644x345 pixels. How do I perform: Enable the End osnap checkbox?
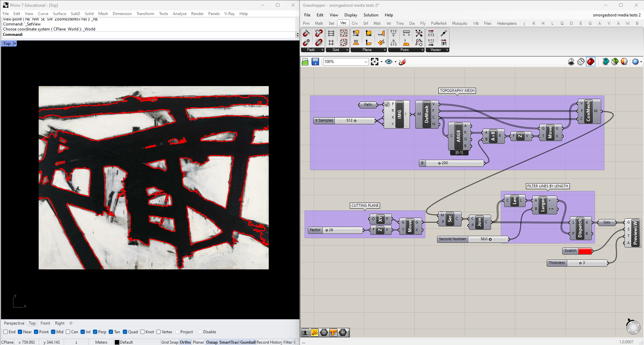(6, 332)
